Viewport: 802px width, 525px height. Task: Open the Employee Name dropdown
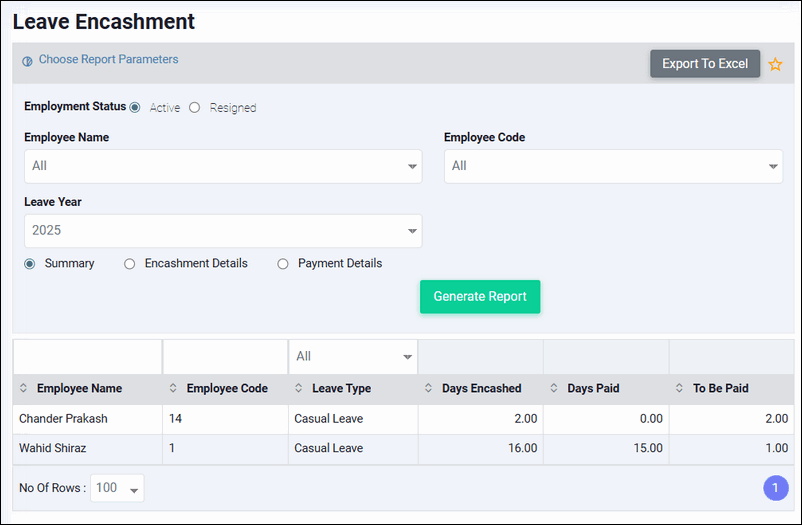[223, 167]
